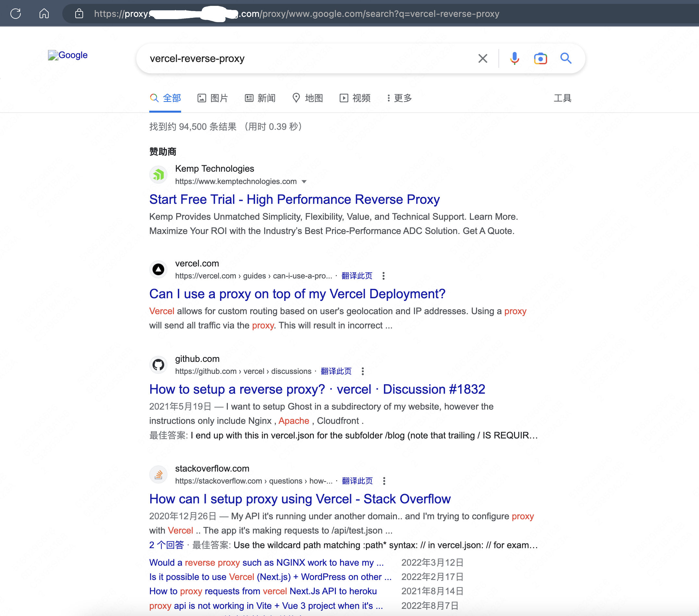Start voice search with the microphone icon
Viewport: 699px width, 616px height.
[x=514, y=58]
